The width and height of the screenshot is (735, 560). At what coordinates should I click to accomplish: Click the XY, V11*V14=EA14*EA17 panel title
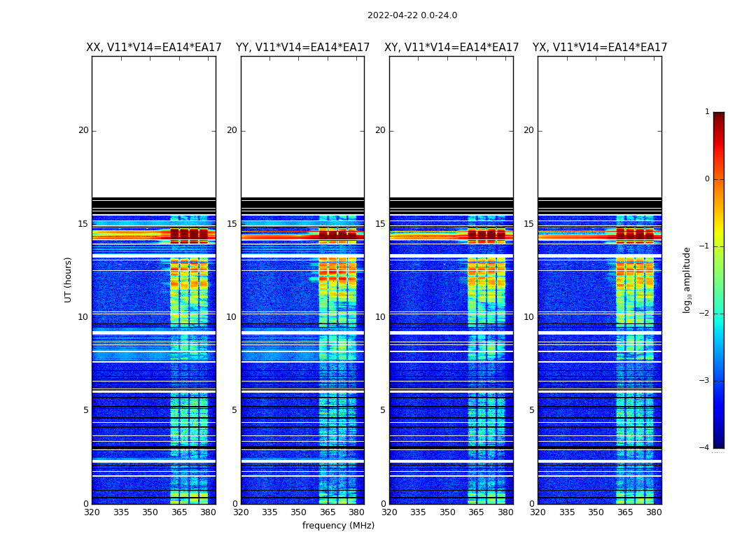(451, 48)
